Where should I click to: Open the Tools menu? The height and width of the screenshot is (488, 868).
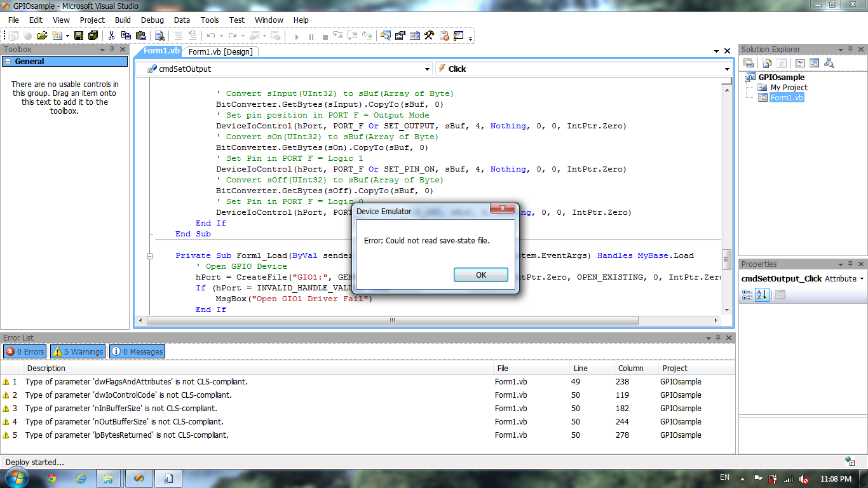[210, 20]
